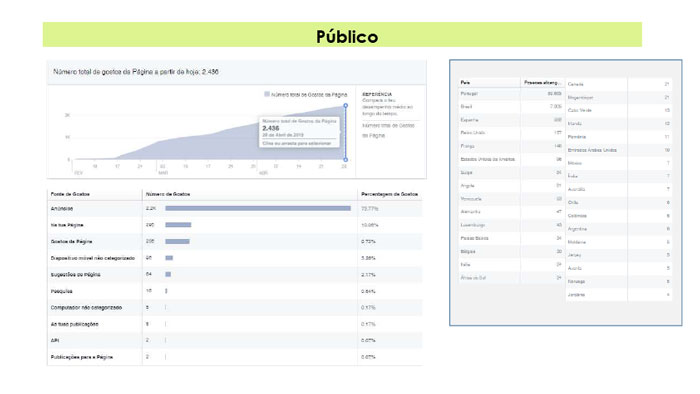Select Alemanha in the country table

coord(471,212)
